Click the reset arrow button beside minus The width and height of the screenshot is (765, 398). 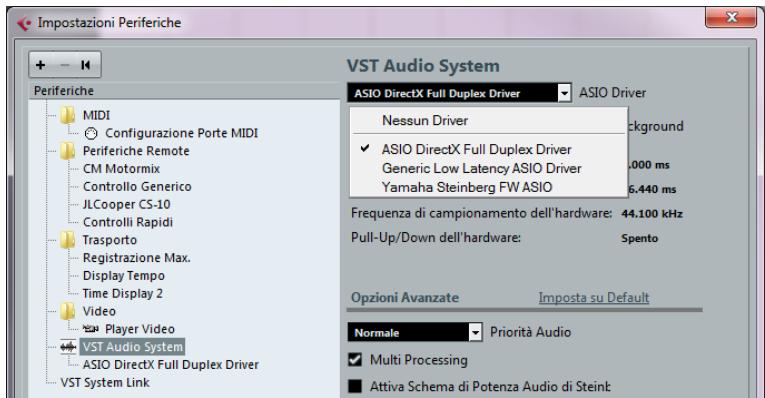coord(86,65)
